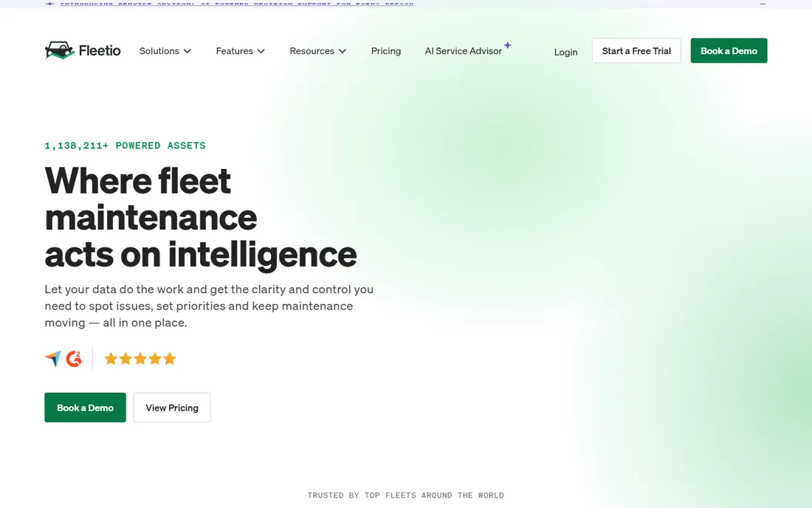Click the G2 review badge icon
The width and height of the screenshot is (812, 508).
pyautogui.click(x=74, y=358)
